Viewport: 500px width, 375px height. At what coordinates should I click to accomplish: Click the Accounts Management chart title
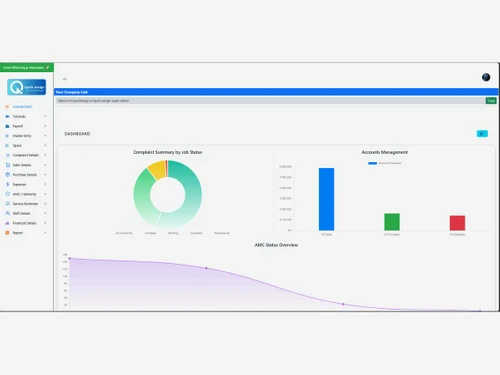tap(385, 152)
